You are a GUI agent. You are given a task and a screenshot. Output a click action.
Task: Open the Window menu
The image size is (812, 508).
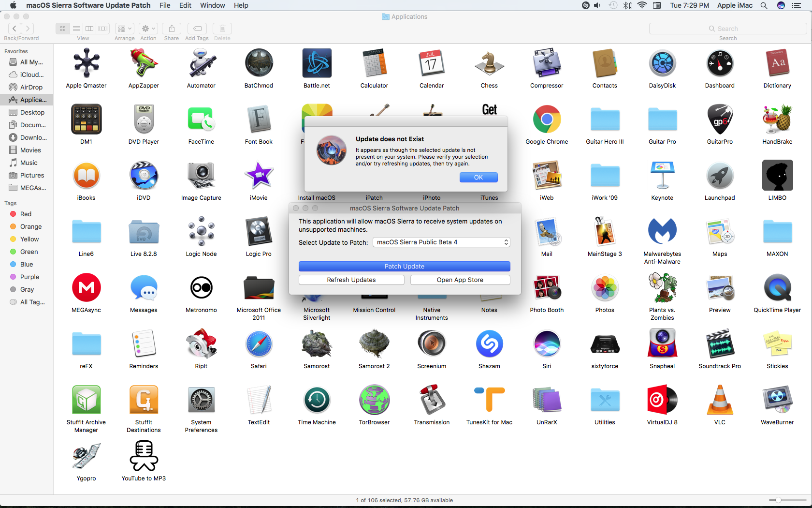click(212, 5)
